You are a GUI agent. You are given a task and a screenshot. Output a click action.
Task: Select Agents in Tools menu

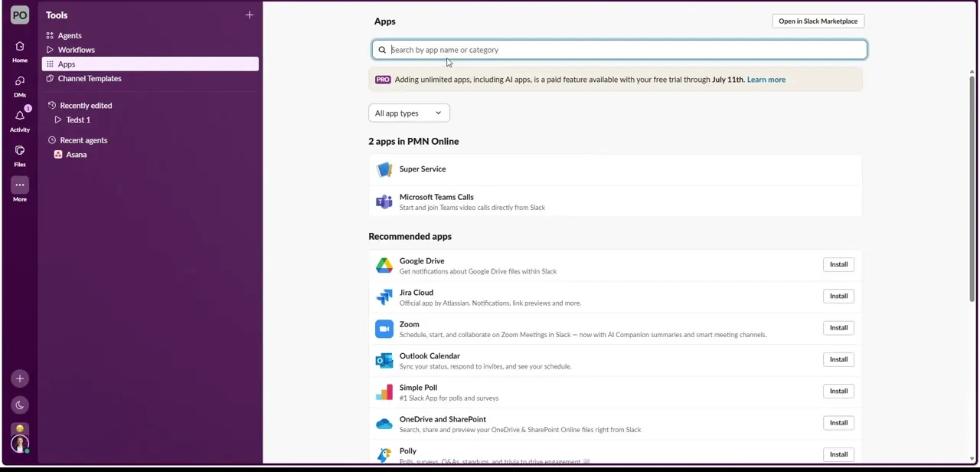click(x=150, y=36)
